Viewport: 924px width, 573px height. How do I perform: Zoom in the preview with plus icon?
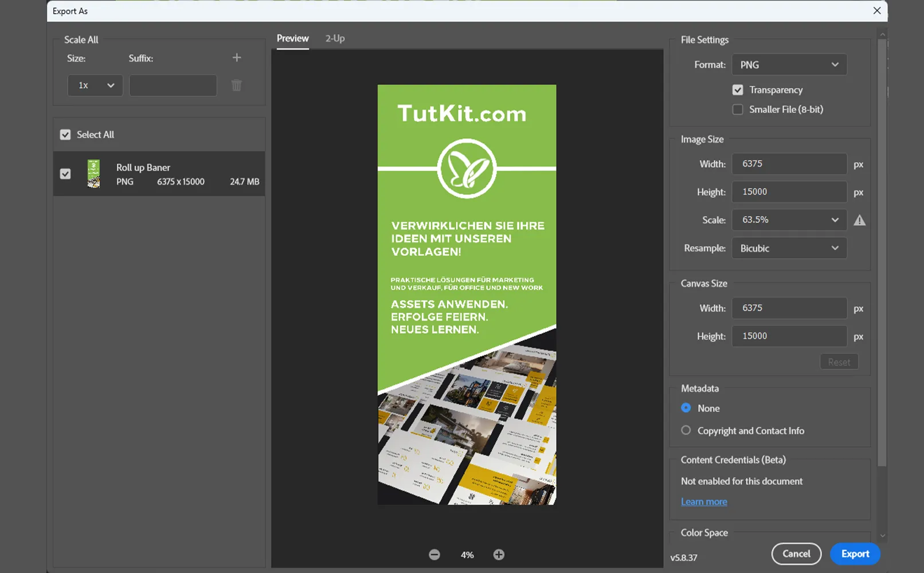point(499,555)
